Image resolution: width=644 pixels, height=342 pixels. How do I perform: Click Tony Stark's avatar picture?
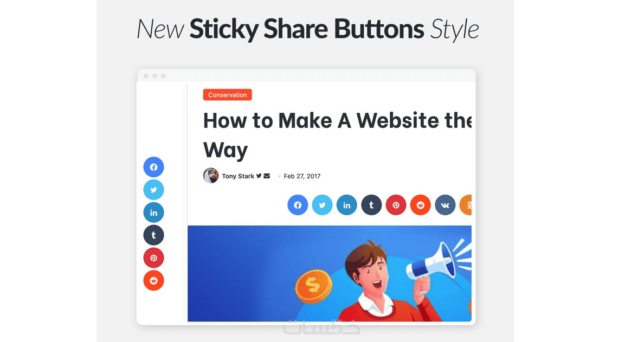(x=211, y=176)
